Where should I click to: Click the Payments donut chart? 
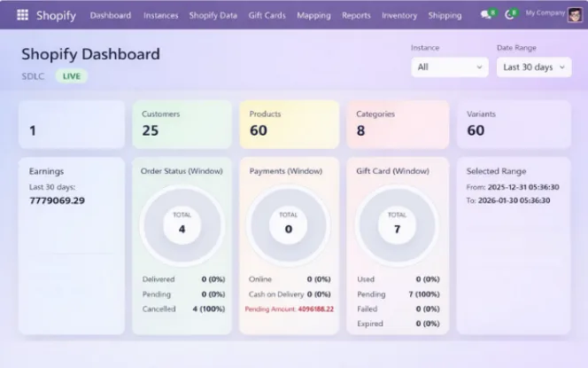pyautogui.click(x=289, y=226)
